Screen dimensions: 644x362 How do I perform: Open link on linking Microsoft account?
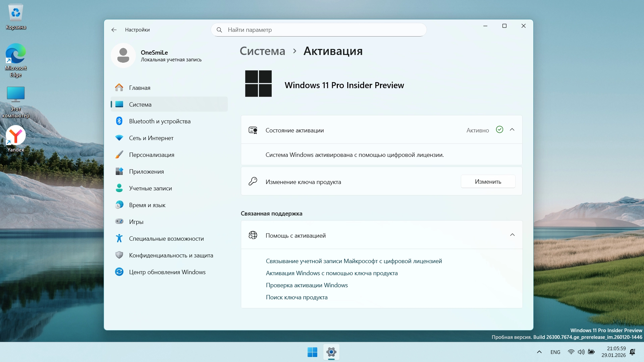pyautogui.click(x=354, y=261)
